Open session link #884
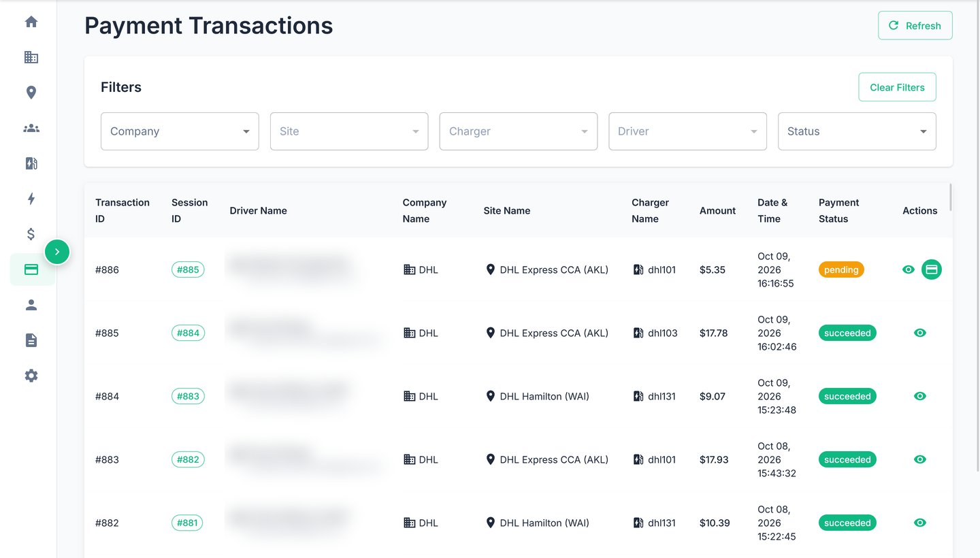 [x=188, y=333]
